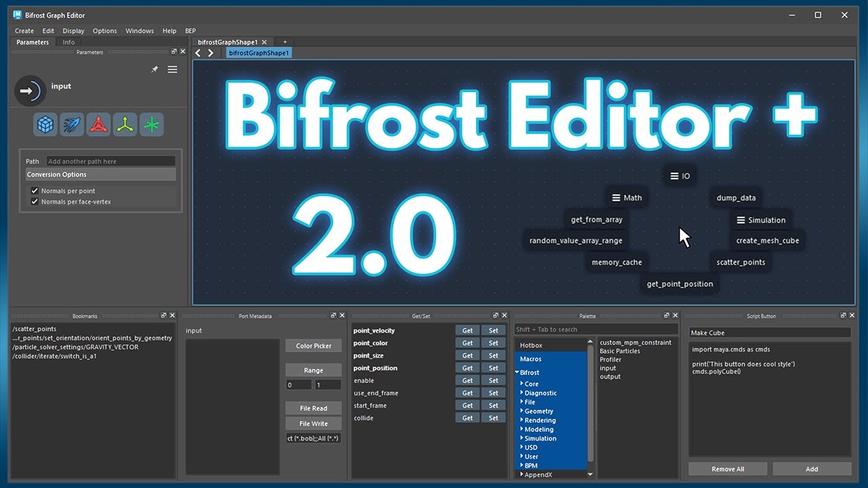Click the Math hotbox menu item
The width and height of the screenshot is (868, 488).
pyautogui.click(x=627, y=198)
